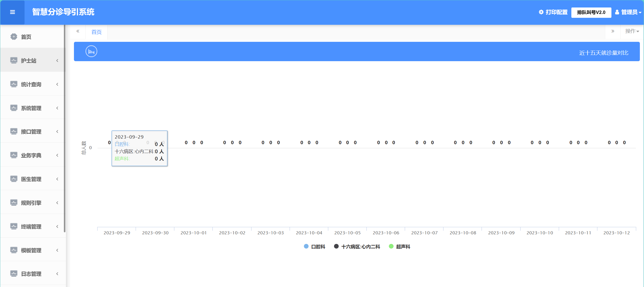Open 打印配置 settings
644x287 pixels.
tap(553, 12)
